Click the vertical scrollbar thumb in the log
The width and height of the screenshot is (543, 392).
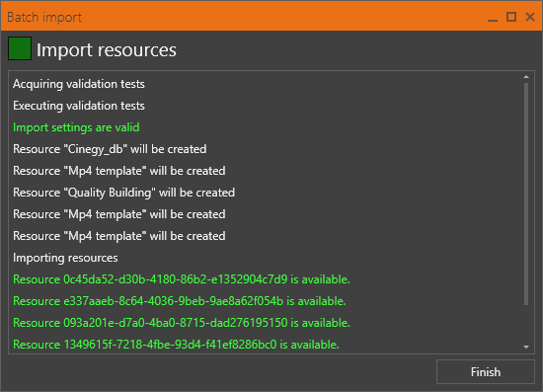[526, 194]
